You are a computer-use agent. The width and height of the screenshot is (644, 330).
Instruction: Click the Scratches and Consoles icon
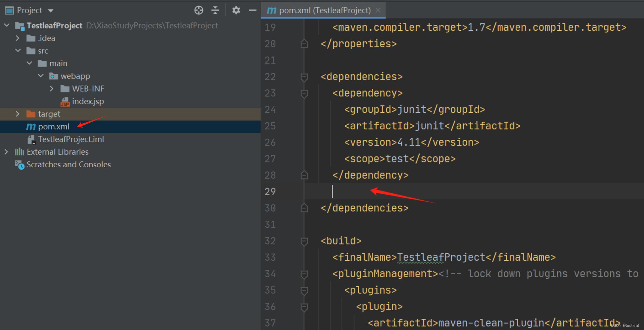[19, 165]
